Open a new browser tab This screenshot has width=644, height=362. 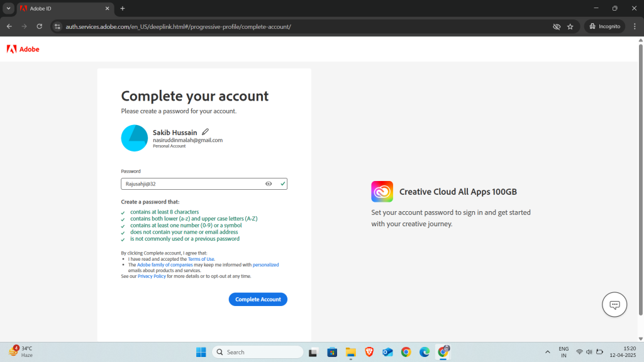pyautogui.click(x=123, y=9)
